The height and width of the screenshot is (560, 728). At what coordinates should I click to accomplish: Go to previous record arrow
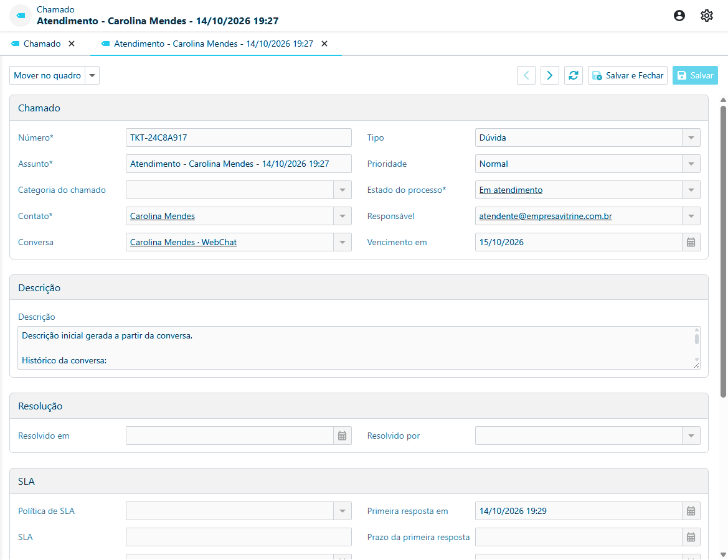pyautogui.click(x=526, y=75)
